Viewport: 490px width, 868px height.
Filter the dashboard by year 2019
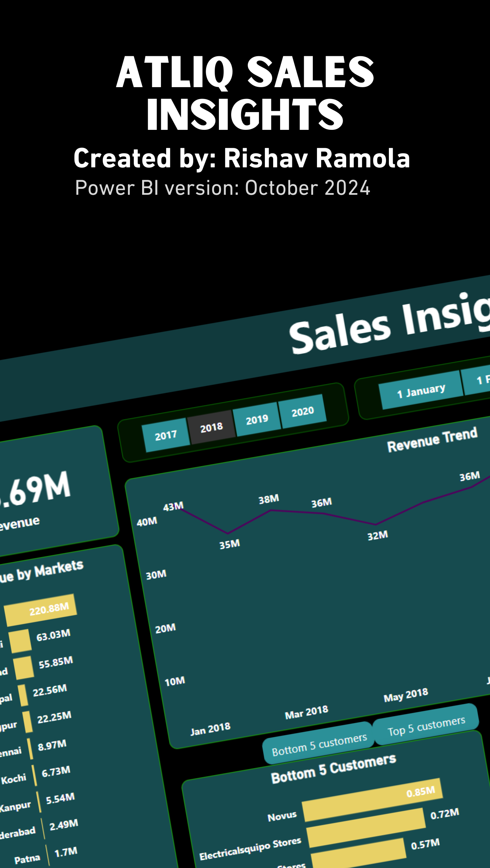pos(257,419)
